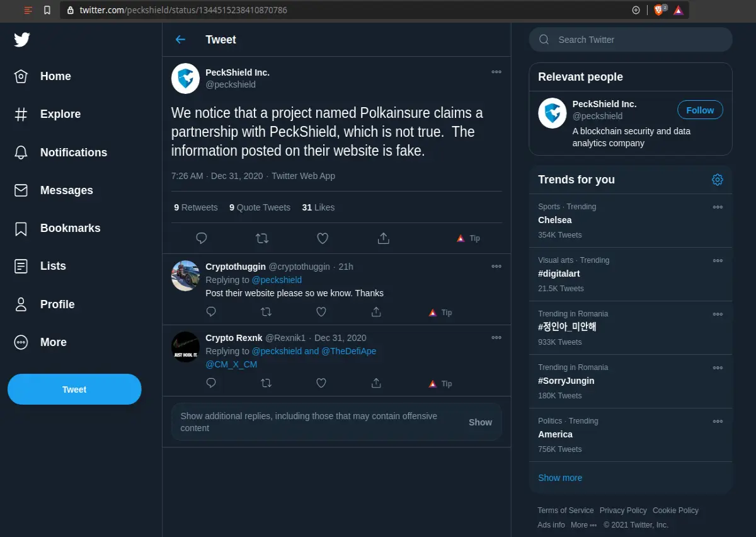756x537 pixels.
Task: Click the Brave Shields lion icon
Action: tap(659, 10)
